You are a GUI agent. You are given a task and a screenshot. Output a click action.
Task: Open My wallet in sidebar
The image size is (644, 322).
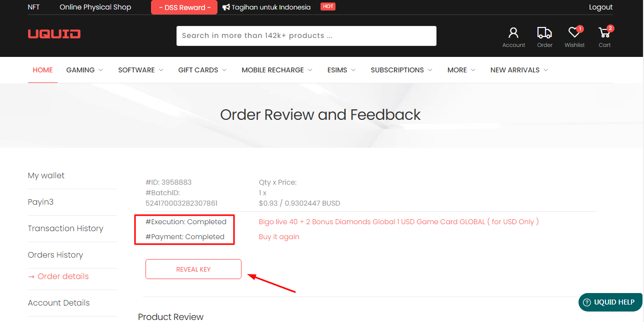click(x=46, y=176)
